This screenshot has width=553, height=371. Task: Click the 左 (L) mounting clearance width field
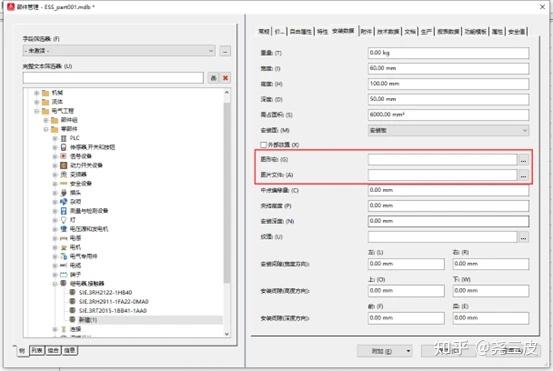(406, 264)
